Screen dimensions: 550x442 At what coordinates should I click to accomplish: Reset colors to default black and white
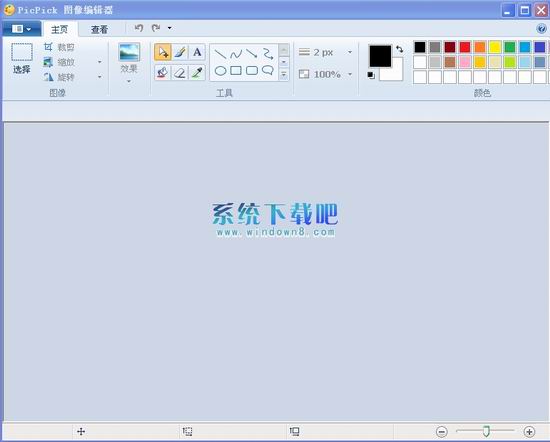point(371,75)
